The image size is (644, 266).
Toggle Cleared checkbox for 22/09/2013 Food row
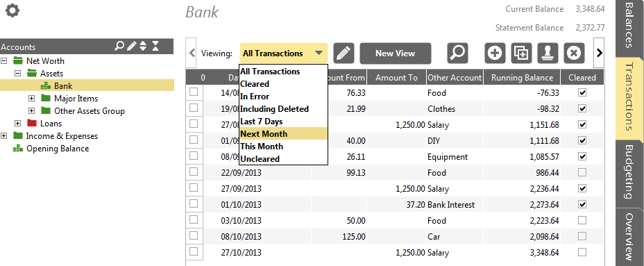(582, 173)
